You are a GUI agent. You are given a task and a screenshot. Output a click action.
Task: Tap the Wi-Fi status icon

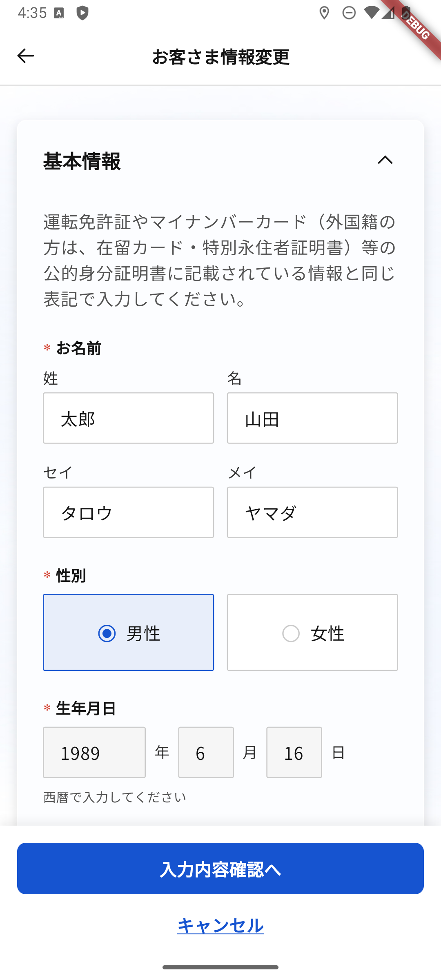[x=372, y=13]
